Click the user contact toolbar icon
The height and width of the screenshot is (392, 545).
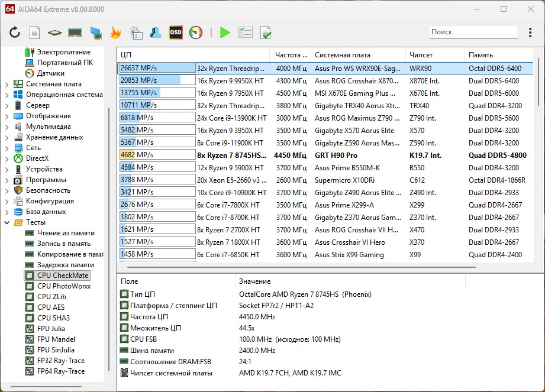[156, 33]
